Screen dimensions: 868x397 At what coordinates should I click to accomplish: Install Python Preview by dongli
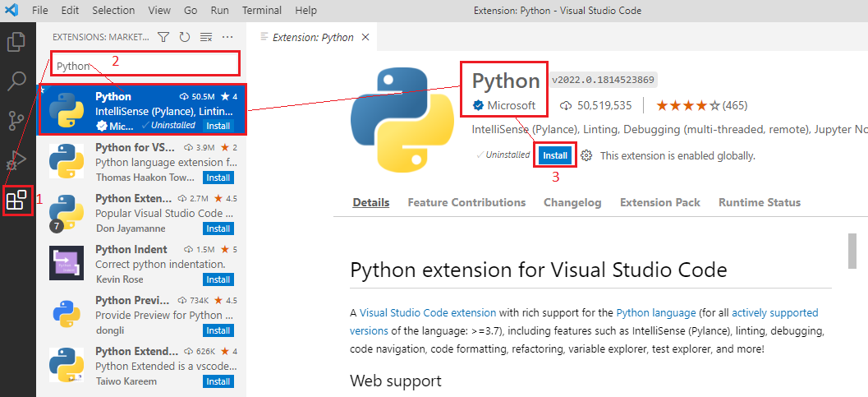click(218, 330)
